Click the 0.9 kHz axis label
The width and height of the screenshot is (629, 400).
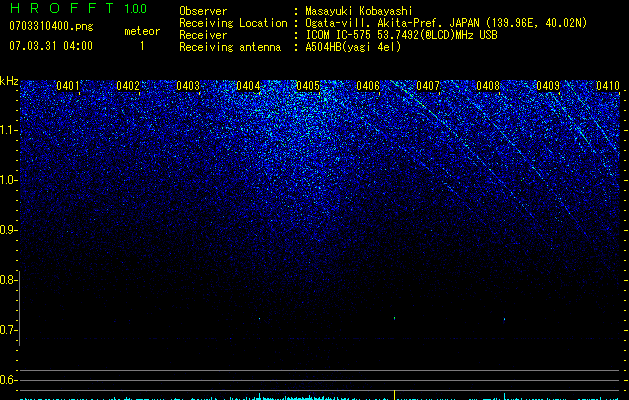point(8,230)
